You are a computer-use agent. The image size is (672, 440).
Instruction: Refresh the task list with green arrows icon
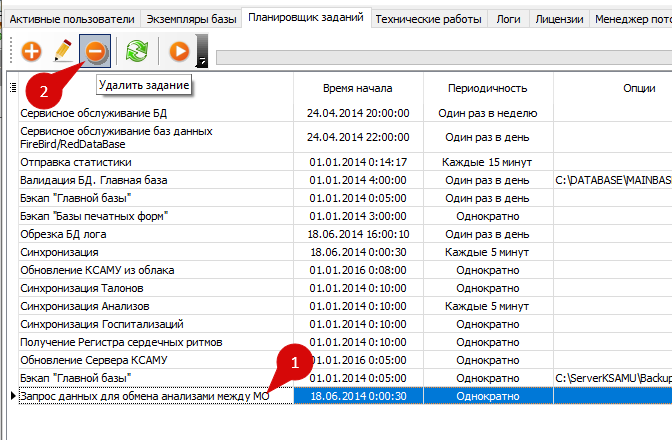136,50
